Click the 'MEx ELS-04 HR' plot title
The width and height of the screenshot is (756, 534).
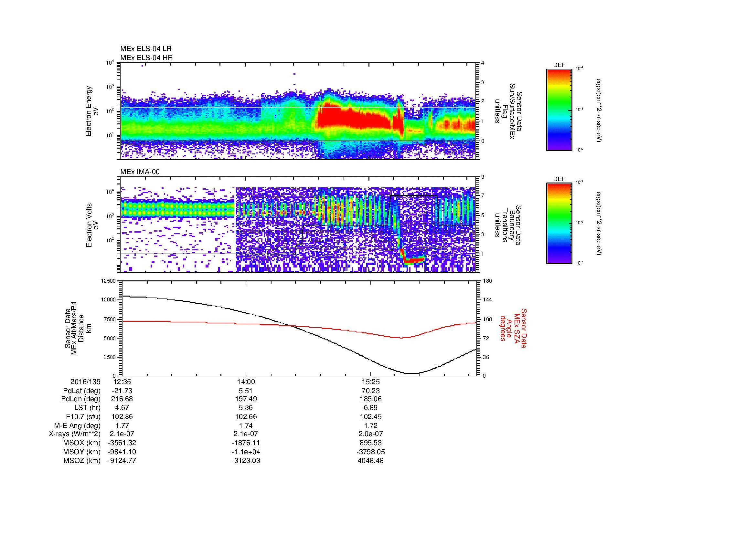point(146,58)
